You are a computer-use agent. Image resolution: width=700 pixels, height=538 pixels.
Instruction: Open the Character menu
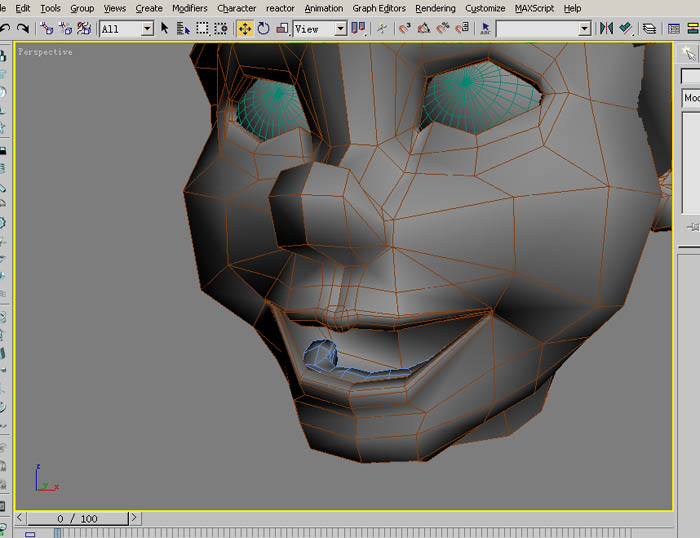coord(237,8)
